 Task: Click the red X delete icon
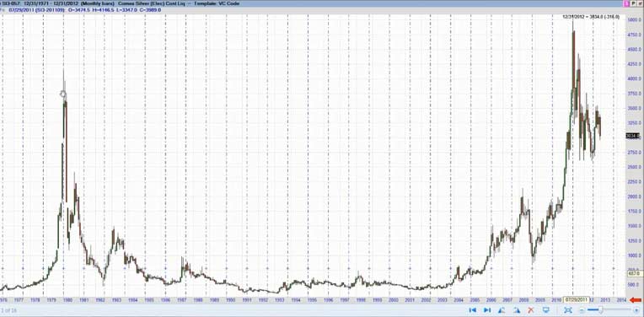pos(531,310)
